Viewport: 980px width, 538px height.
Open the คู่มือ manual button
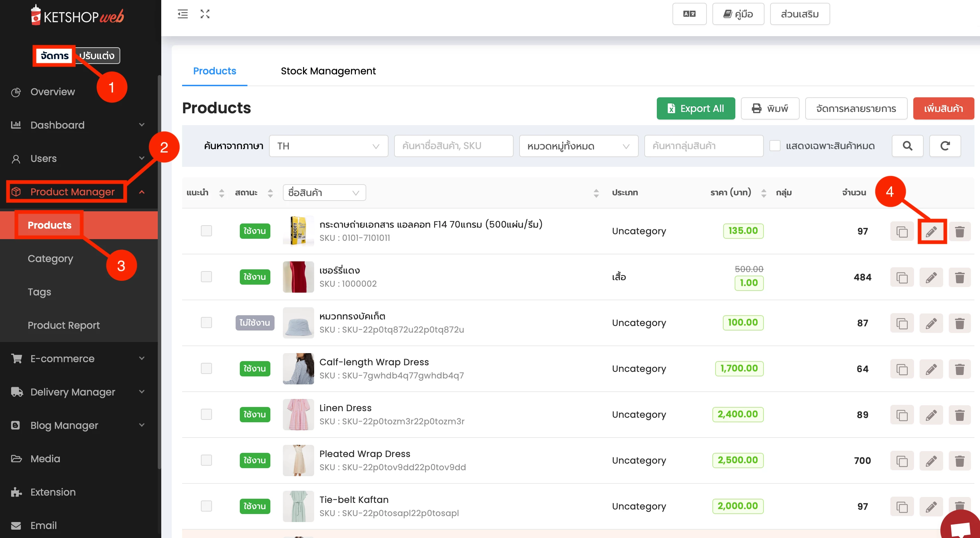coord(738,14)
